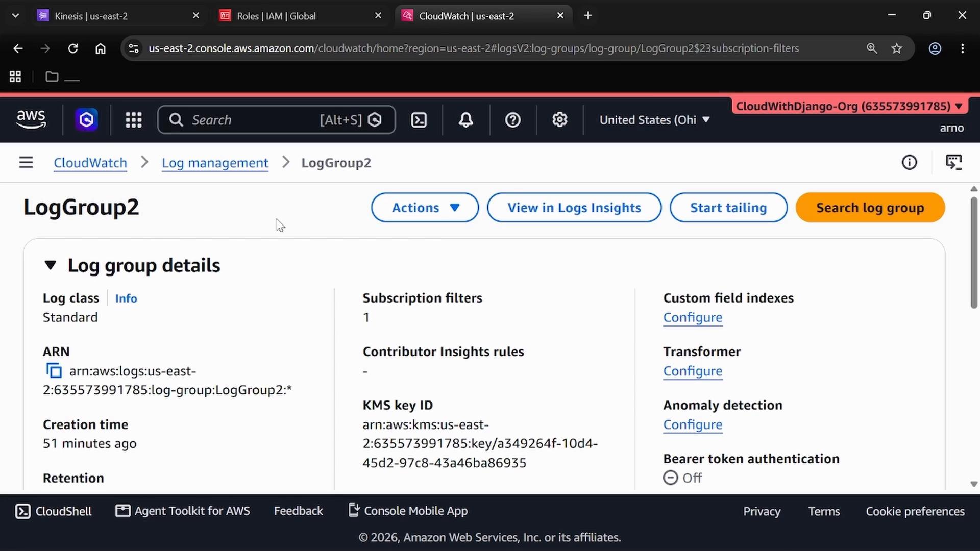
Task: Click the page vertical scrollbar thumb
Action: [974, 253]
